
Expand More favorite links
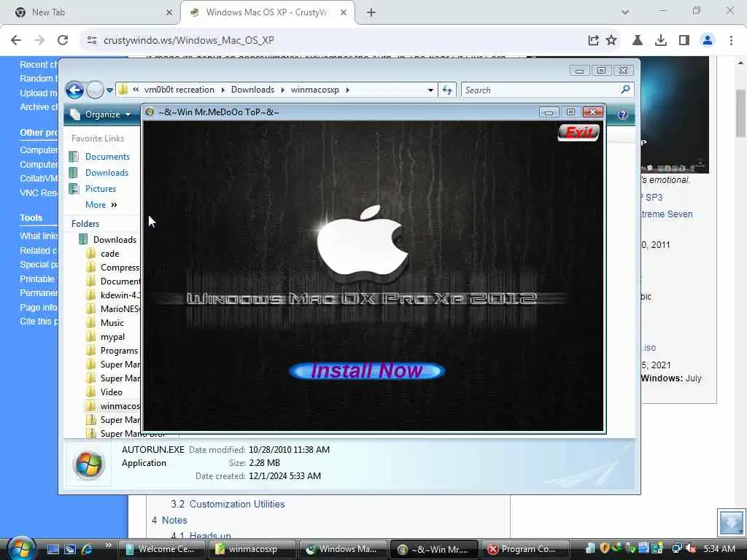tap(101, 205)
